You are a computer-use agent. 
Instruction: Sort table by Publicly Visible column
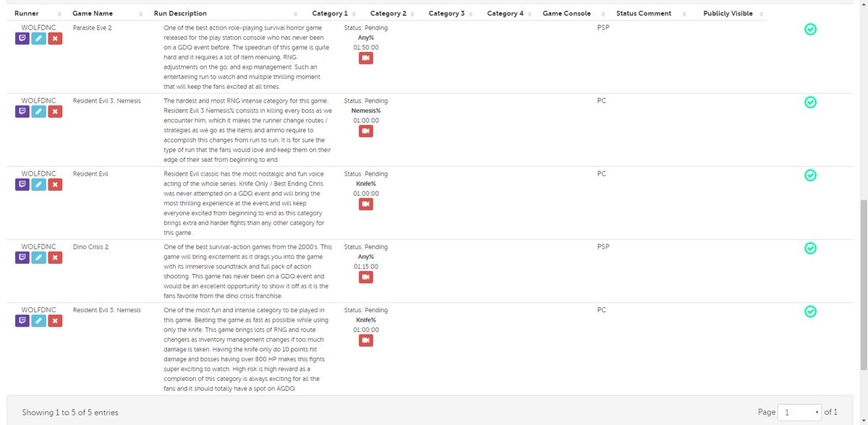(x=733, y=14)
